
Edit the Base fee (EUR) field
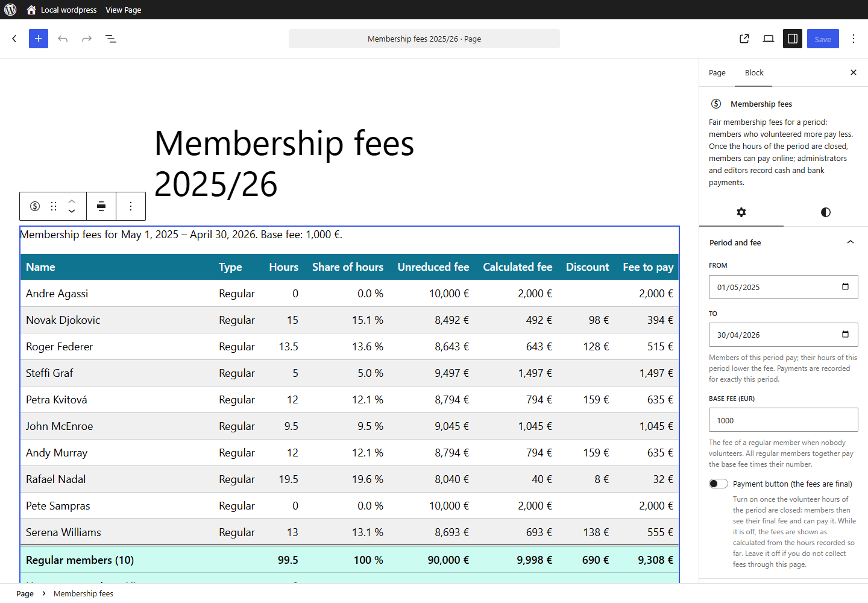click(x=784, y=420)
